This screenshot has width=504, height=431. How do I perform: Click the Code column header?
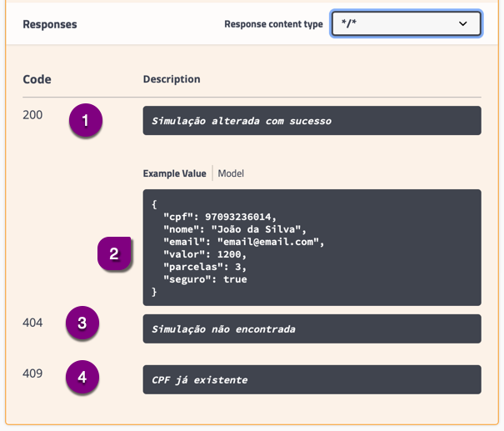point(37,79)
